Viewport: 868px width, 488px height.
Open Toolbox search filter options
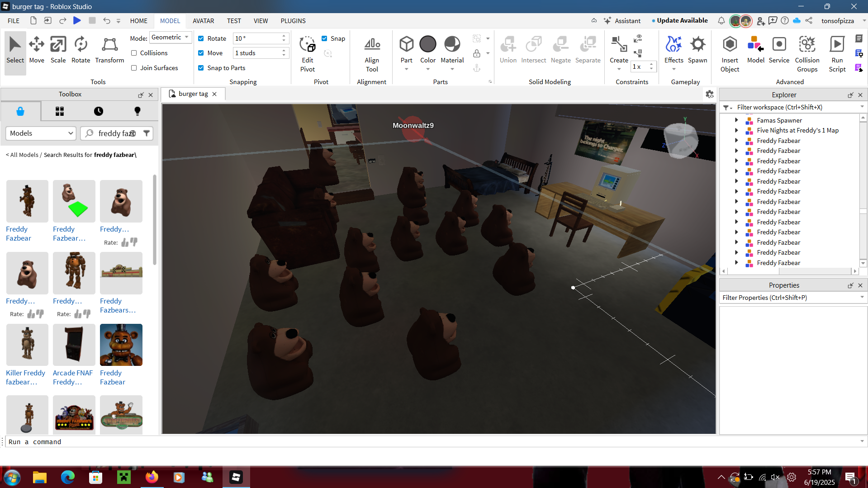(147, 133)
